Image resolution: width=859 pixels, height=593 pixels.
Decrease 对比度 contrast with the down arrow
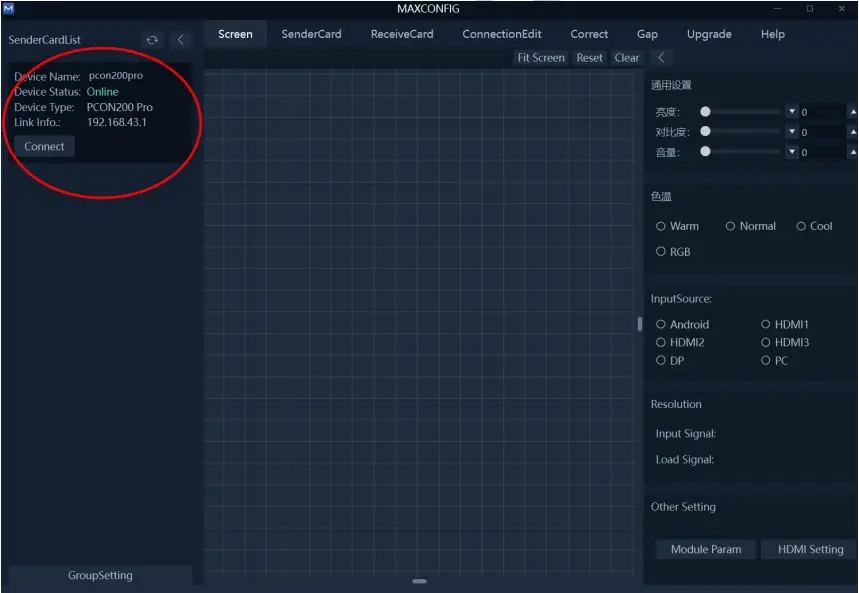792,132
